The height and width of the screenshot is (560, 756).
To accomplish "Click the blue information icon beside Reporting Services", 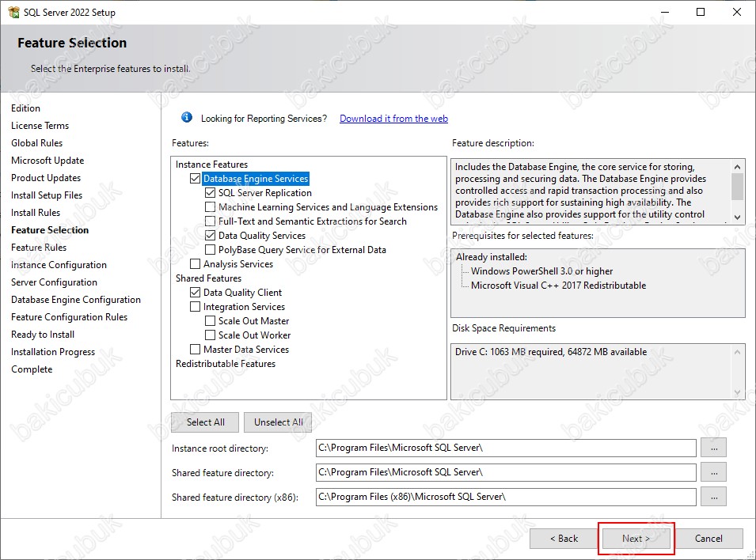I will pos(187,118).
